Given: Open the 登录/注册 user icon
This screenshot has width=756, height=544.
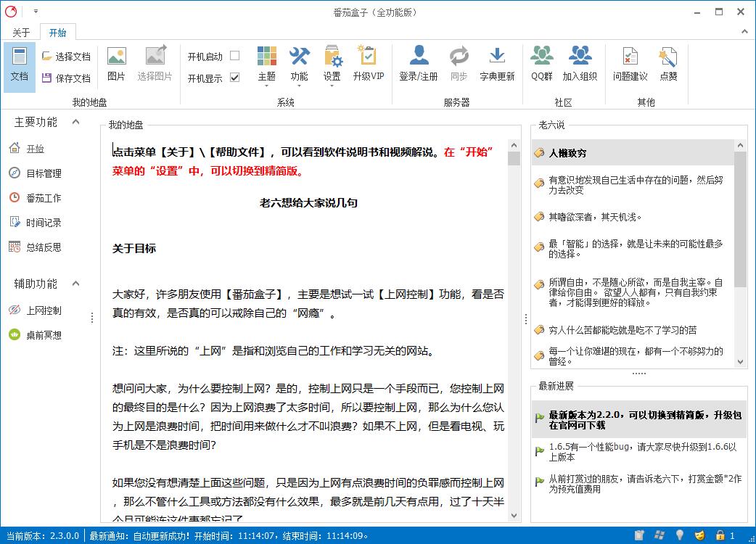Looking at the screenshot, I should click(419, 57).
